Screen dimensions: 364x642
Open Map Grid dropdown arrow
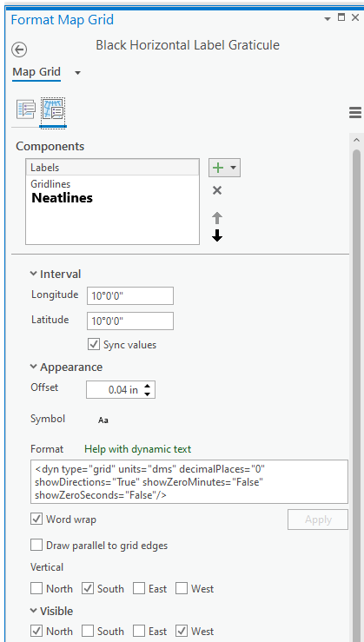(x=78, y=73)
